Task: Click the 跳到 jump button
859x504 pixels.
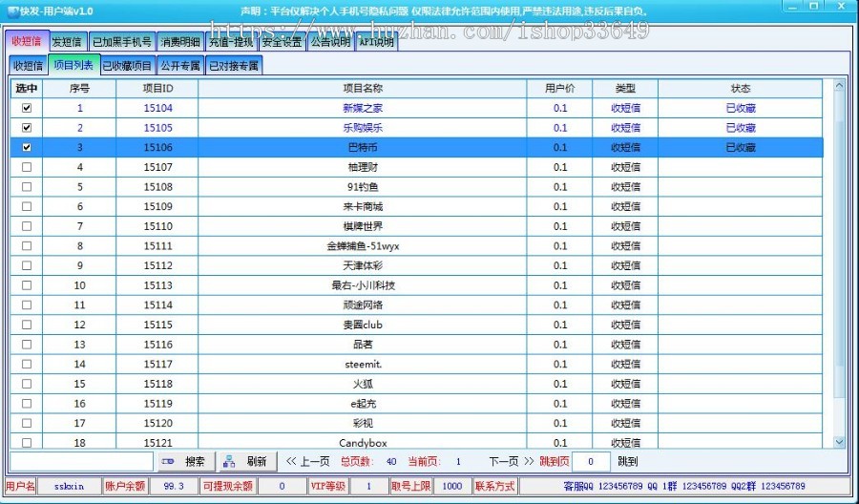Action: [x=628, y=462]
